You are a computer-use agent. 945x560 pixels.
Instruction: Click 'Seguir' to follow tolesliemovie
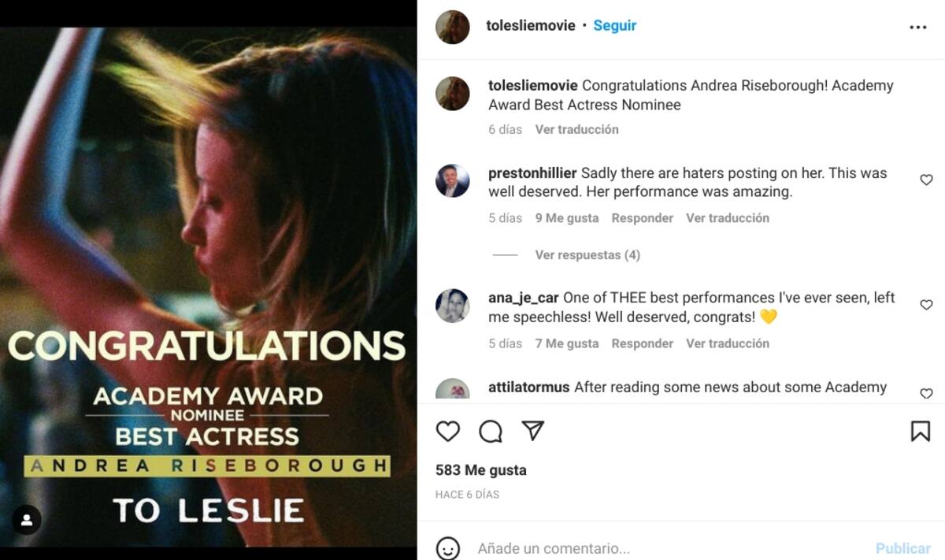click(614, 26)
